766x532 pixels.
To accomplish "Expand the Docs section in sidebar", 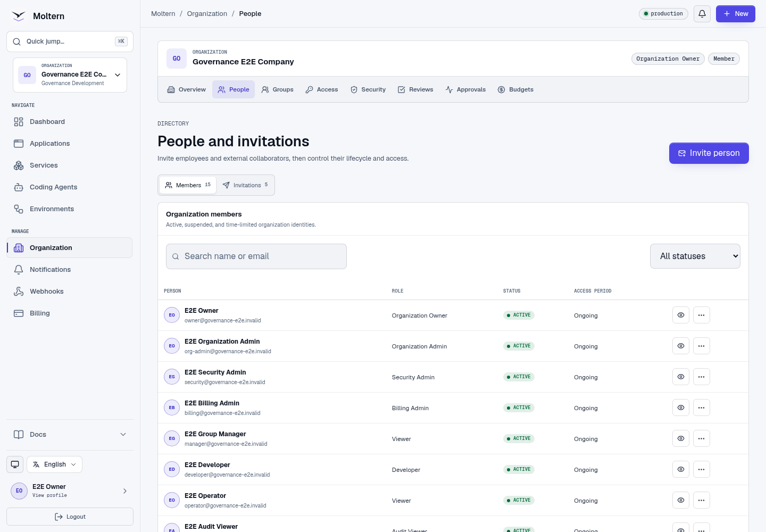I will point(70,435).
